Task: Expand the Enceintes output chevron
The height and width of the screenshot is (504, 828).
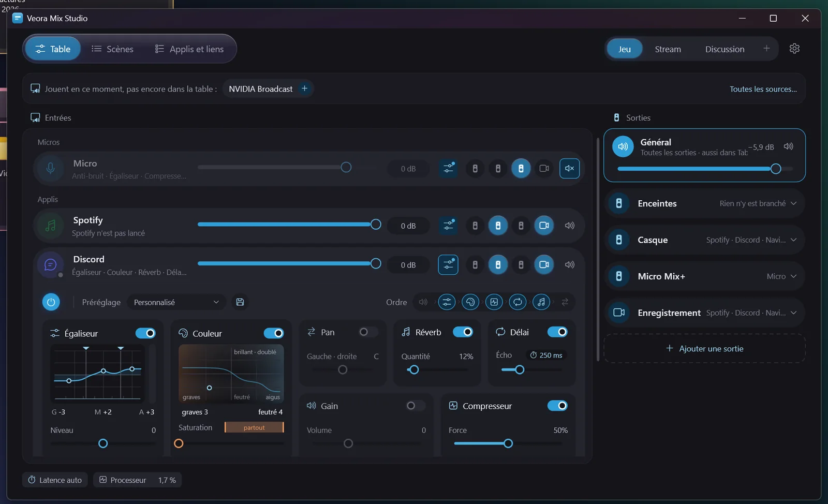Action: (x=793, y=203)
